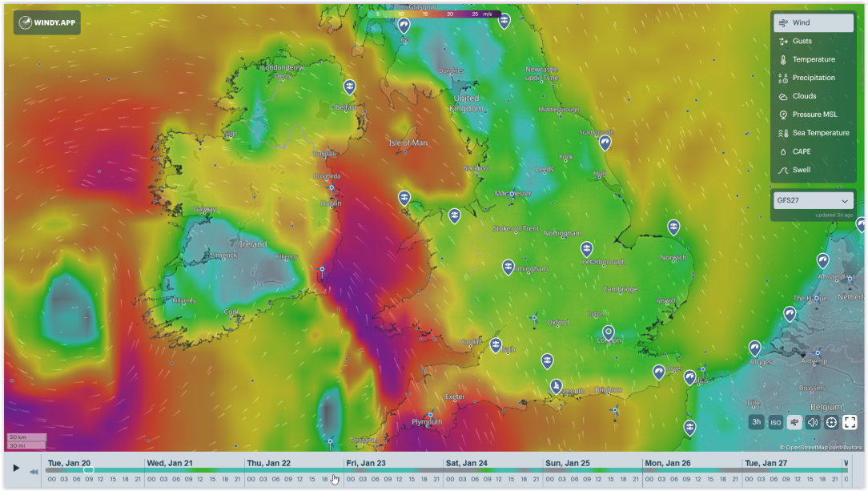This screenshot has width=868, height=491.
Task: Toggle the sound speaker button
Action: [813, 422]
